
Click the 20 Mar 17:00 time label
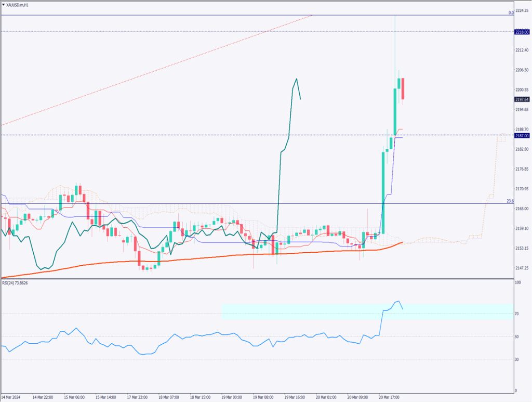(390, 396)
